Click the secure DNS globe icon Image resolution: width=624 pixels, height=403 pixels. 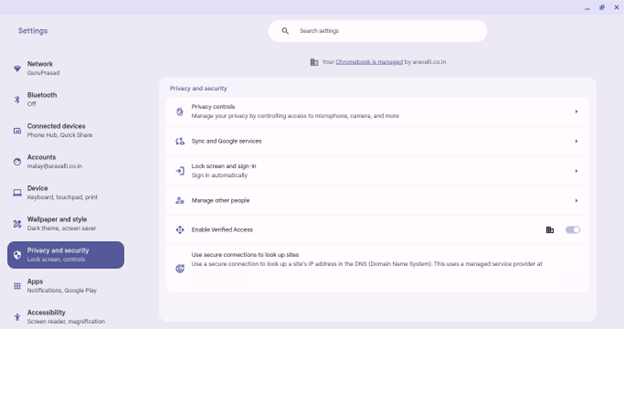click(180, 269)
